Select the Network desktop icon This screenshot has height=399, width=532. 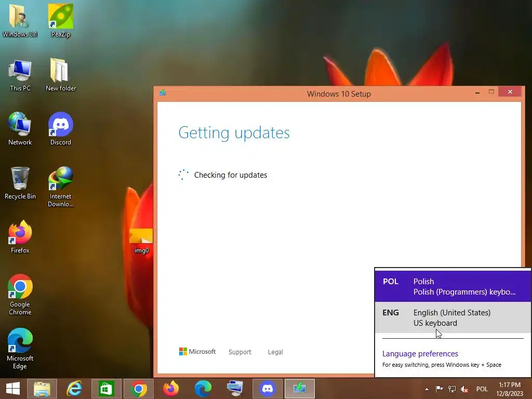20,129
